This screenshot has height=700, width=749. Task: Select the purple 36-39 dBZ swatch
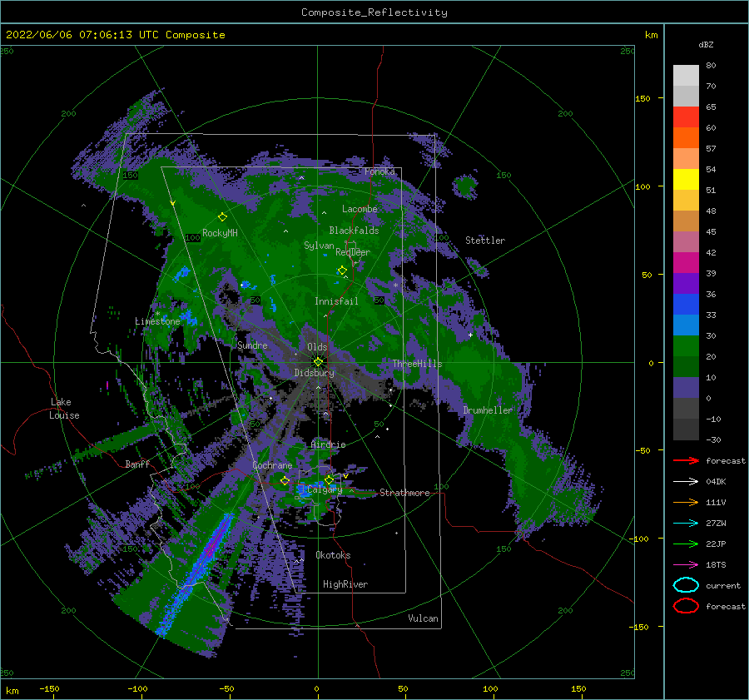[686, 283]
